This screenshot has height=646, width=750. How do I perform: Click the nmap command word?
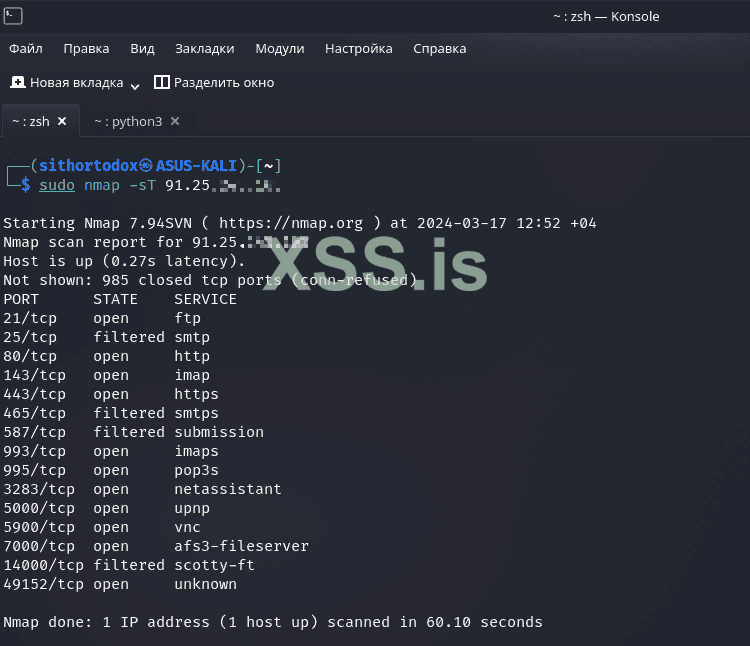(102, 185)
